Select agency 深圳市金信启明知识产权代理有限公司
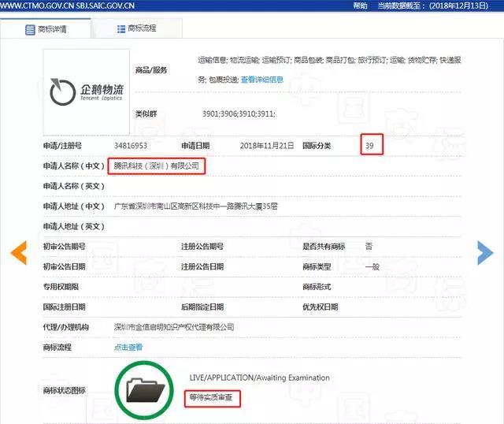This screenshot has height=424, width=504. tap(174, 327)
